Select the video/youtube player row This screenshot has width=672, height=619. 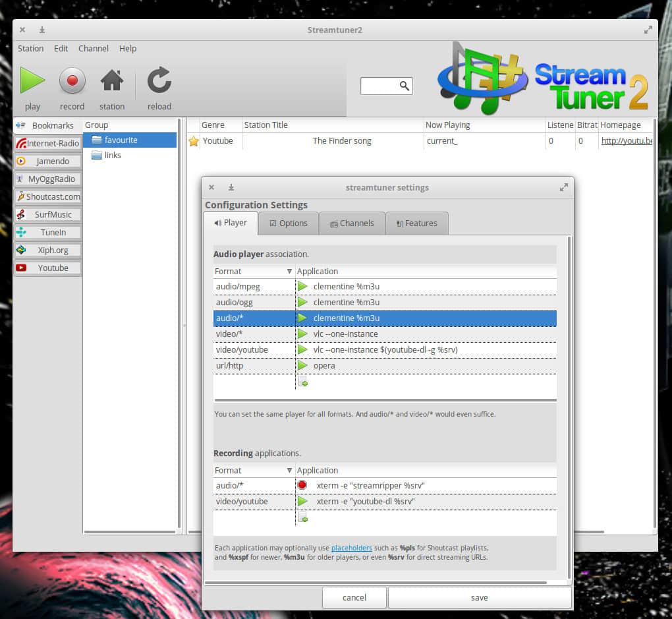coord(385,350)
